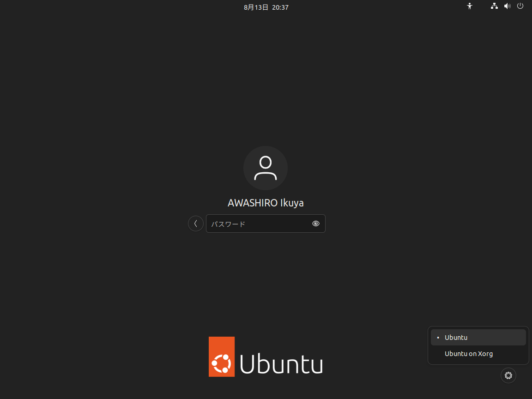Choose Ubuntu on Xorg from the menu
Image resolution: width=532 pixels, height=399 pixels.
pyautogui.click(x=468, y=353)
